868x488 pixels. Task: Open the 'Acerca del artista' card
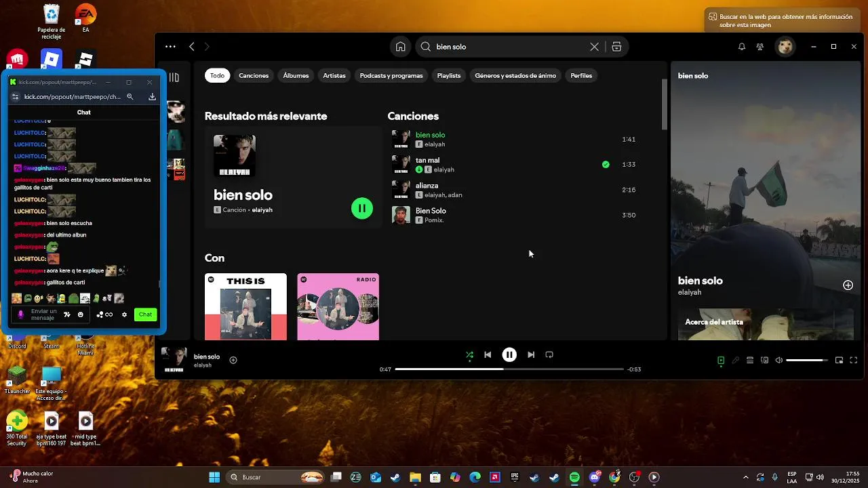766,325
